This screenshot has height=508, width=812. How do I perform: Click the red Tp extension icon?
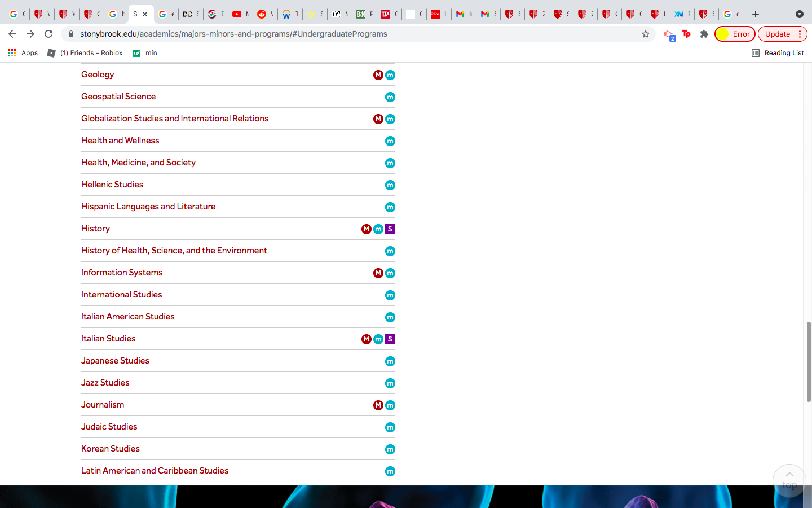click(x=686, y=34)
